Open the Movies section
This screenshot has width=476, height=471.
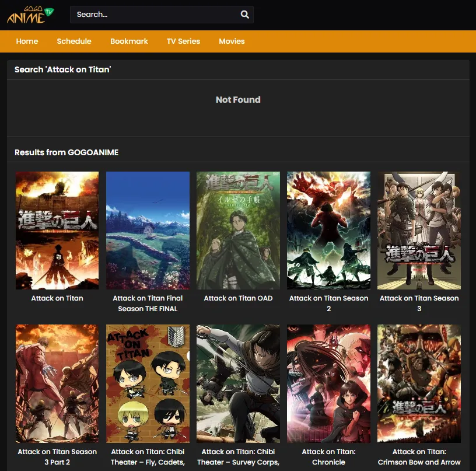[x=232, y=41]
